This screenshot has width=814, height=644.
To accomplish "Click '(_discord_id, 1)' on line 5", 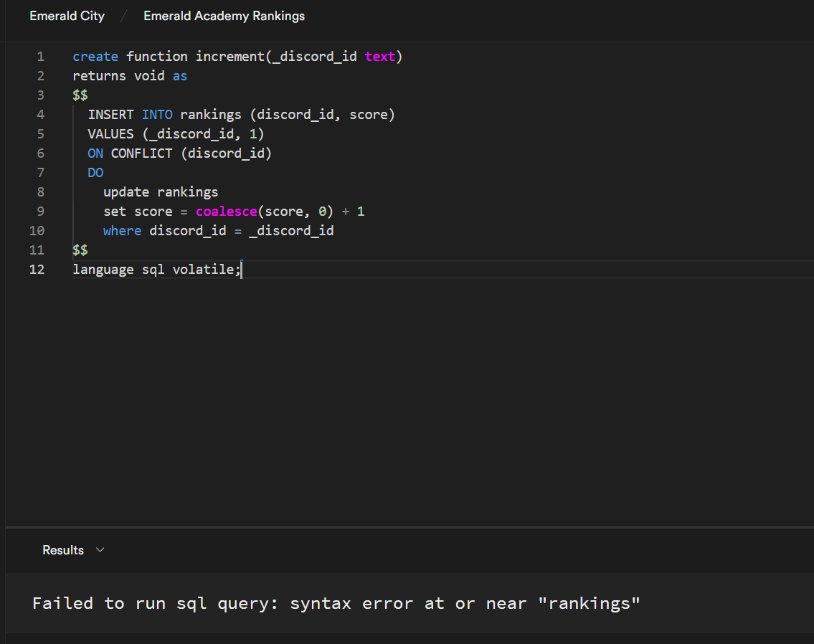I will point(203,134).
